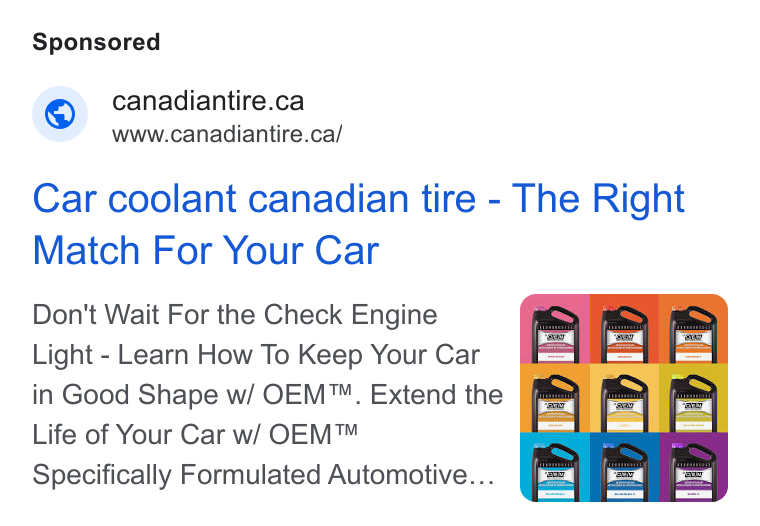Open the 'Car coolant canadian tire' headline link
760x526 pixels.
(358, 198)
